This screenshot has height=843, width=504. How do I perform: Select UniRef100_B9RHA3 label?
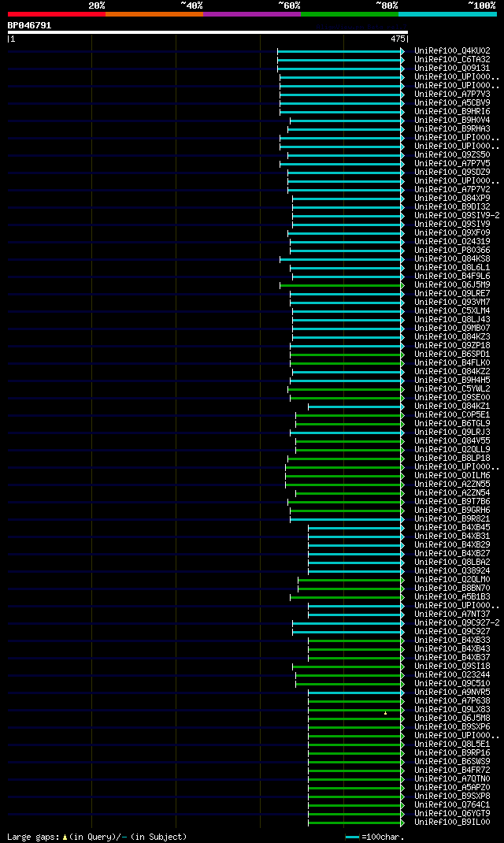(x=452, y=129)
